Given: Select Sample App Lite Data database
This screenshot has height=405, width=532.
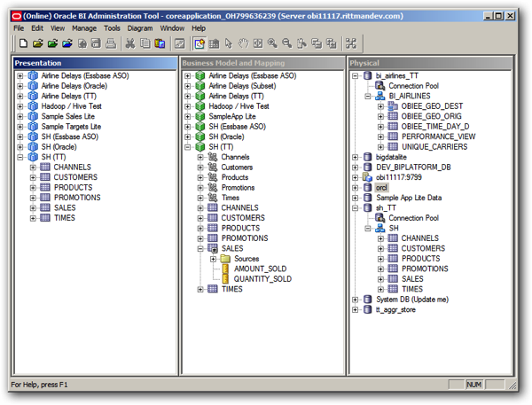Looking at the screenshot, I should [x=409, y=198].
